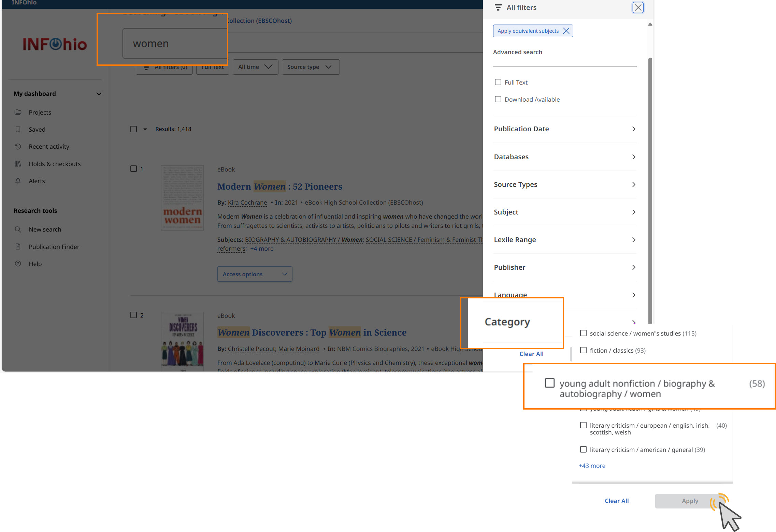The height and width of the screenshot is (532, 776).
Task: Open Access options for Modern Women
Action: pyautogui.click(x=255, y=274)
